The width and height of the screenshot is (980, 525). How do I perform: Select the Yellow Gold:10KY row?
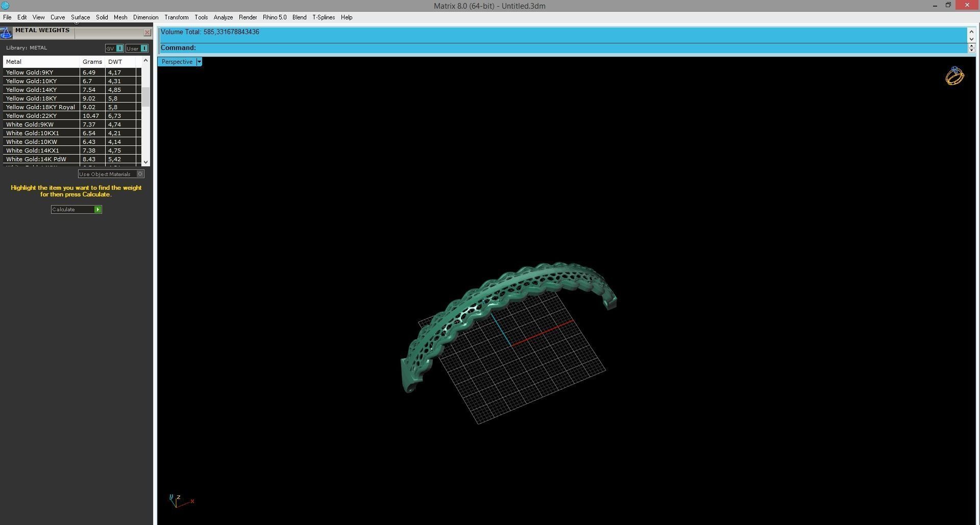[x=72, y=81]
